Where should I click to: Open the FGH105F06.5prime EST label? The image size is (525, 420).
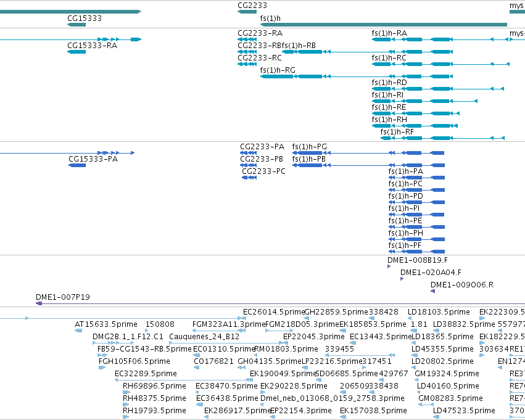click(x=134, y=361)
